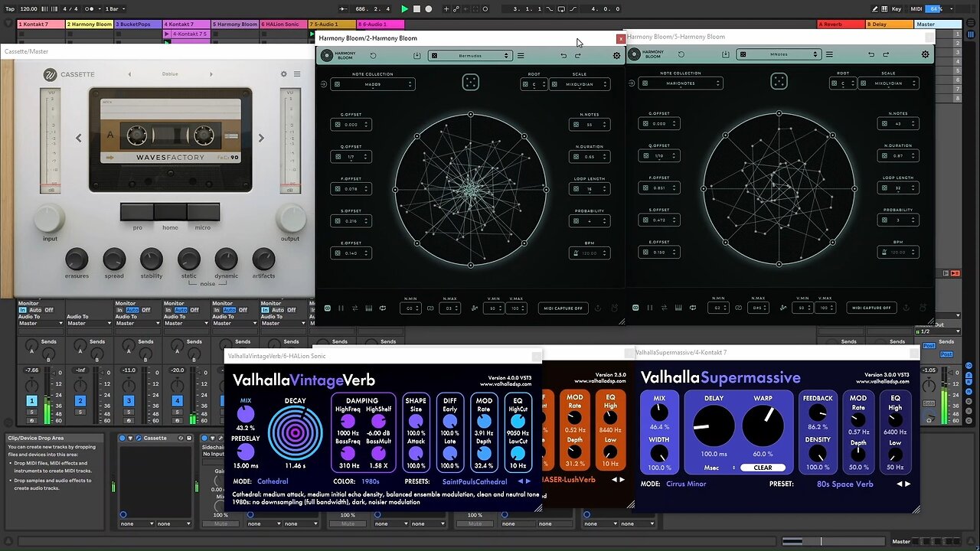This screenshot has width=980, height=551.
Task: Open the Cassette plugin settings gear
Action: pos(283,74)
